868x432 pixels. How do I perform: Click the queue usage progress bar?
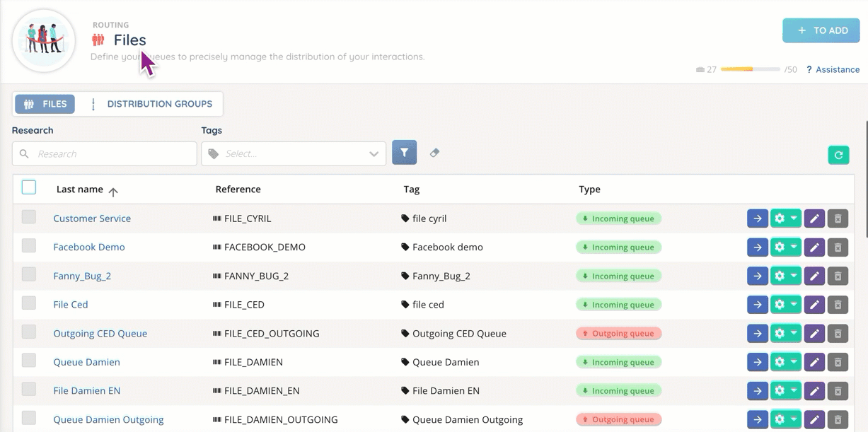(751, 69)
